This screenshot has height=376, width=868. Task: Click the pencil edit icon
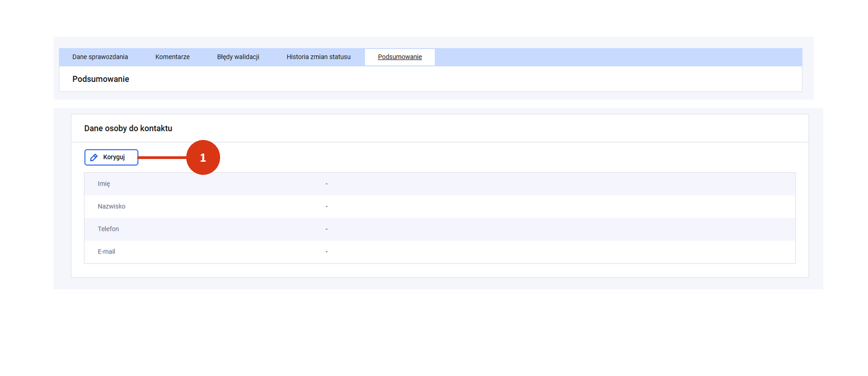point(94,157)
